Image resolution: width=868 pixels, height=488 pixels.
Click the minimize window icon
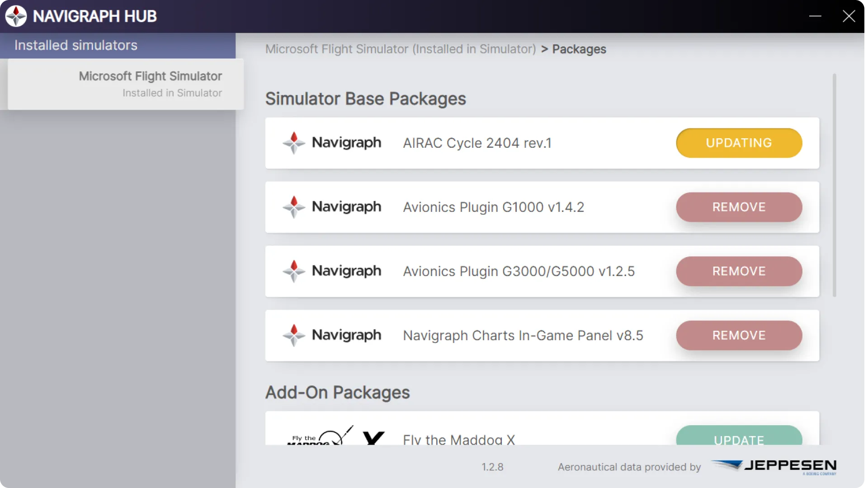[x=816, y=16]
